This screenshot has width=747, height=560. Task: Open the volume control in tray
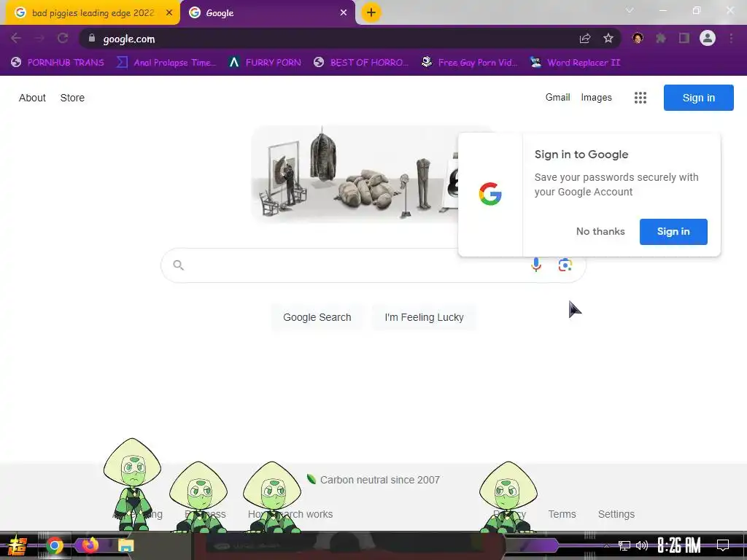coord(642,545)
